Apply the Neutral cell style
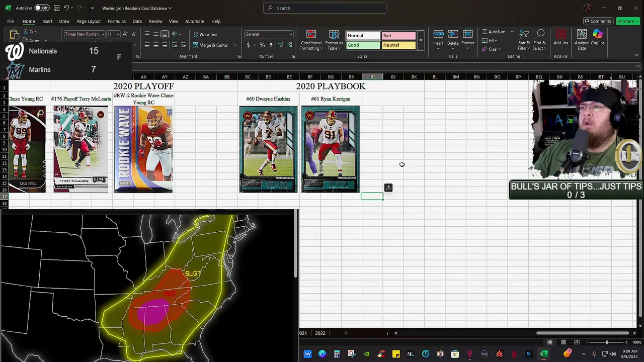 coord(398,45)
